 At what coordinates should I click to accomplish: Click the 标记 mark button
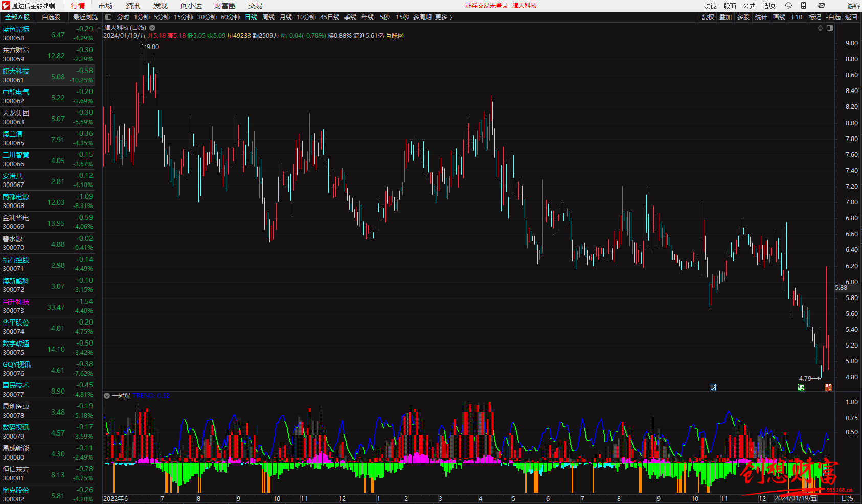pos(815,17)
